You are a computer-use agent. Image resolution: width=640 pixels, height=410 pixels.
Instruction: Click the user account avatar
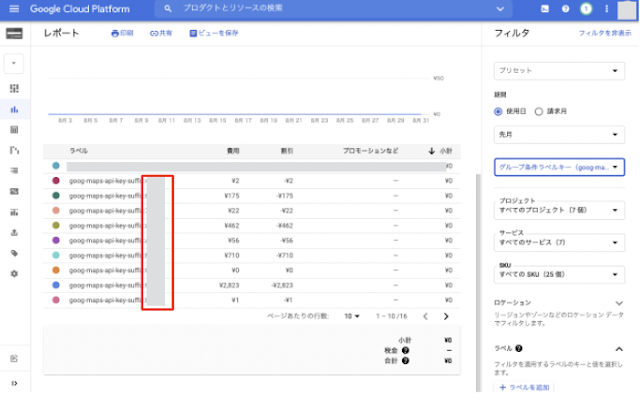627,9
